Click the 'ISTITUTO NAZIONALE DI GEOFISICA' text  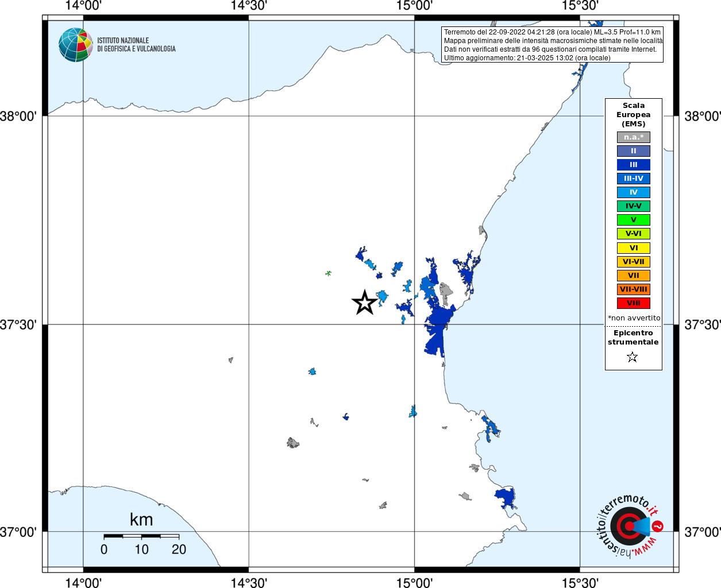coord(136,45)
